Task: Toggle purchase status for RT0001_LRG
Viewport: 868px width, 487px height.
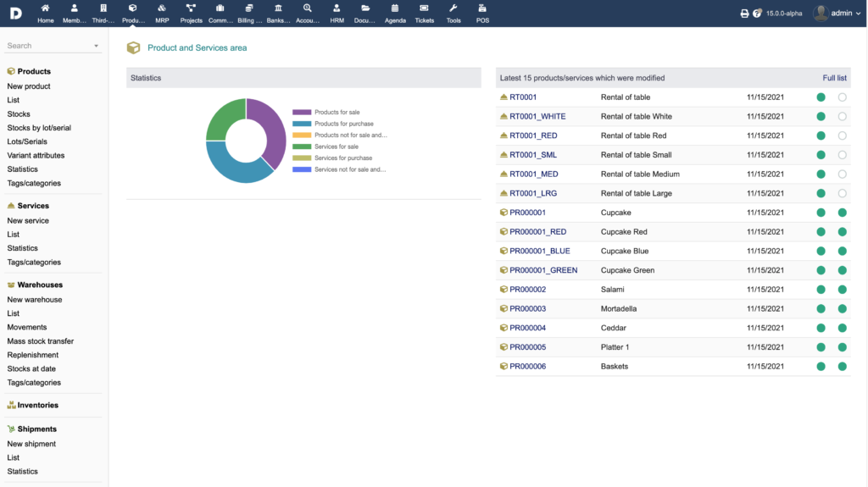Action: point(842,193)
